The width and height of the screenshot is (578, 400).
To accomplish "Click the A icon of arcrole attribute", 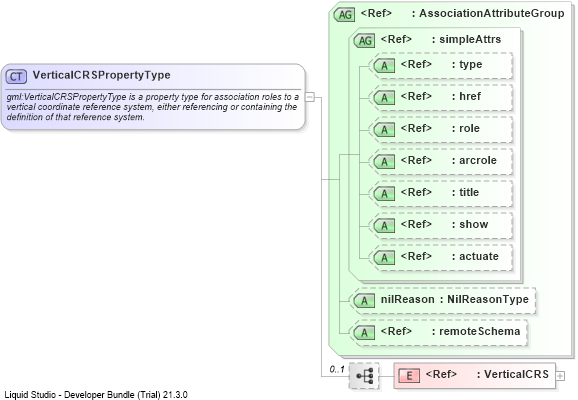I will (384, 162).
